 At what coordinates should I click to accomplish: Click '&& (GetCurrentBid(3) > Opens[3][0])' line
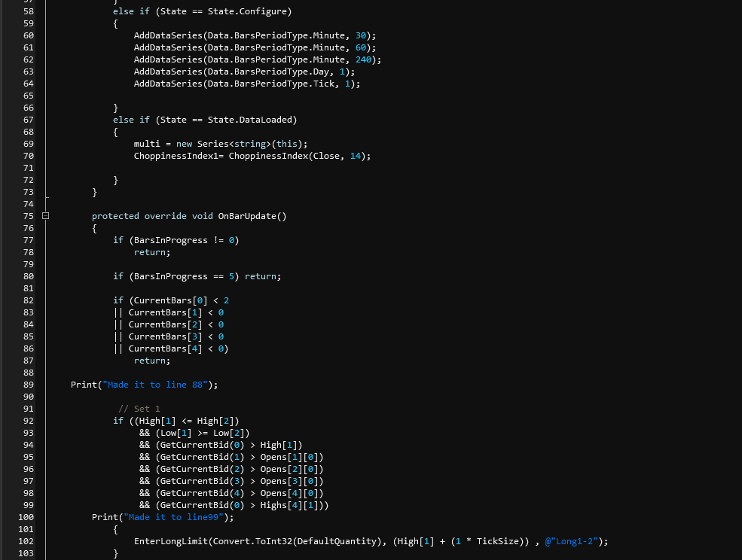(231, 481)
